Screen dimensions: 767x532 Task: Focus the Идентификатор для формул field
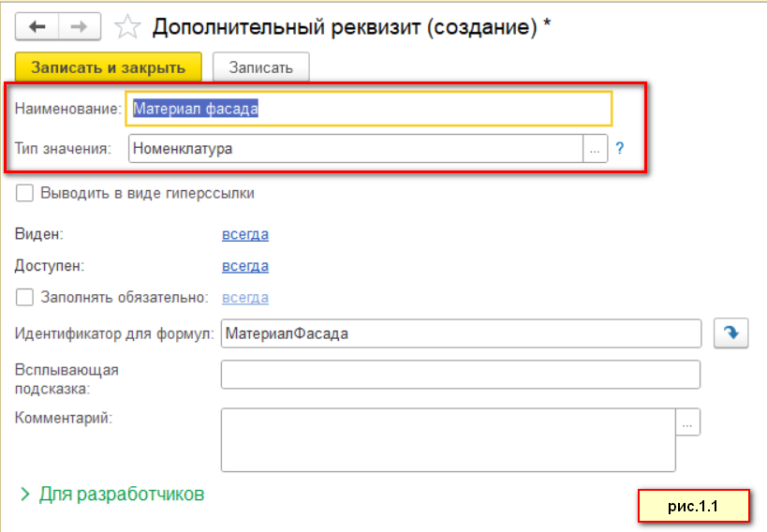(461, 333)
